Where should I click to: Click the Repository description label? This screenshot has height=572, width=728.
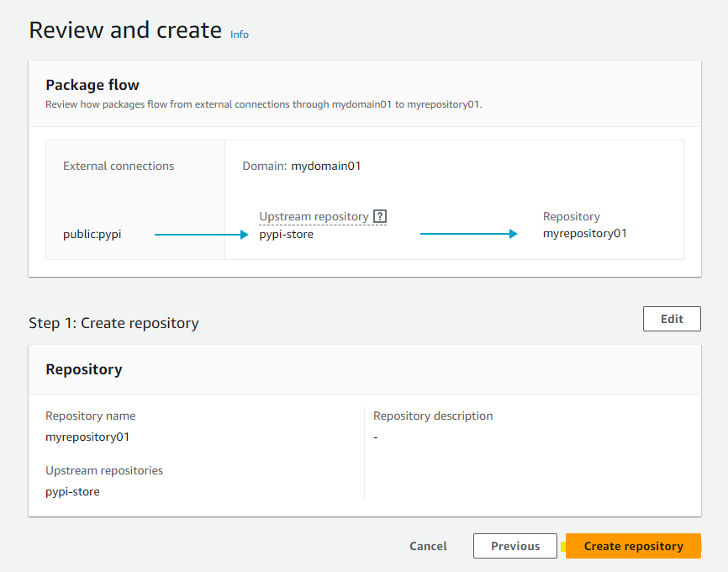(433, 416)
